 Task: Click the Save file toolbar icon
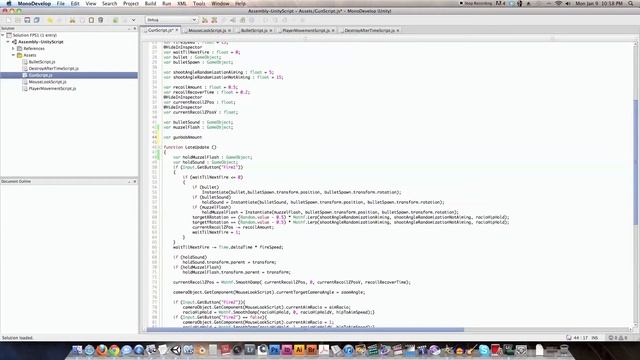click(x=27, y=20)
